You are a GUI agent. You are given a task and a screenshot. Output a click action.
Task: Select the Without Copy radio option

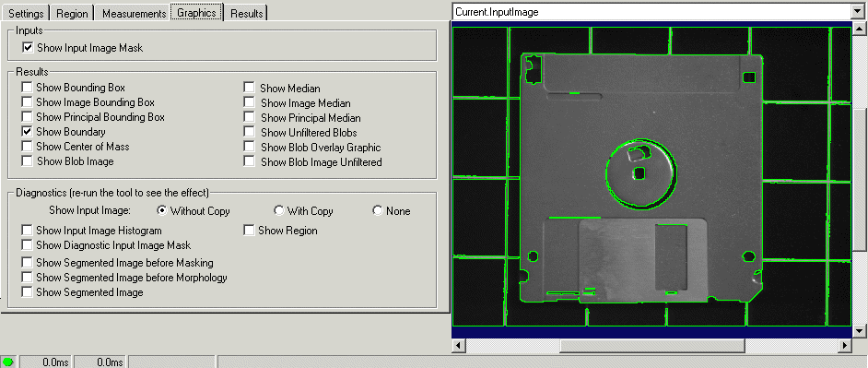tap(161, 210)
